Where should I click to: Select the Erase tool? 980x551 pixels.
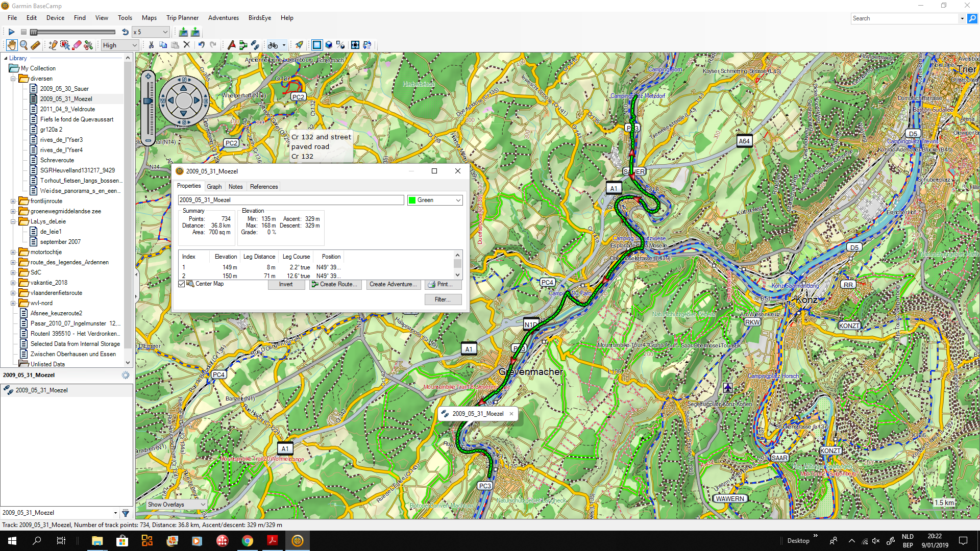(x=77, y=45)
